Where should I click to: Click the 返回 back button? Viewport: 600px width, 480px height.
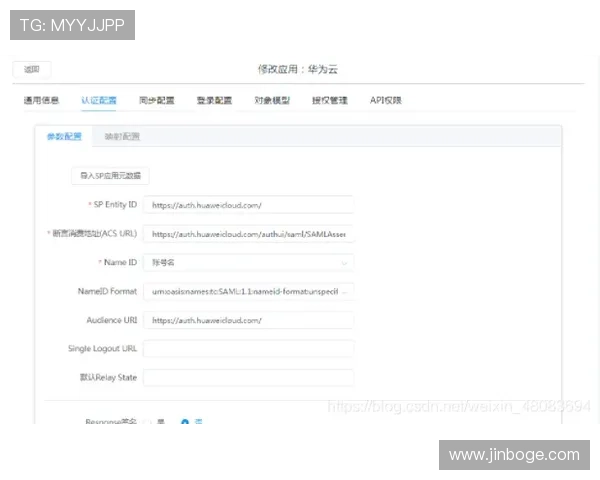(x=32, y=69)
